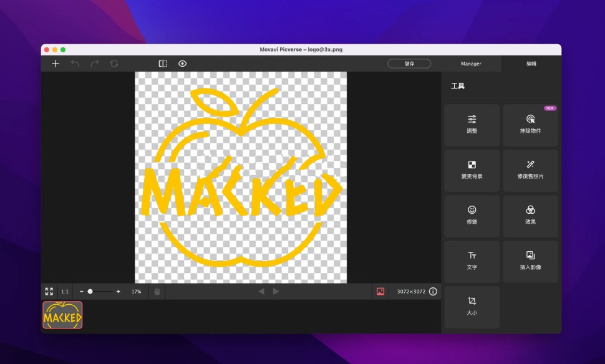Open the 變更背景 change background tool

coord(472,170)
